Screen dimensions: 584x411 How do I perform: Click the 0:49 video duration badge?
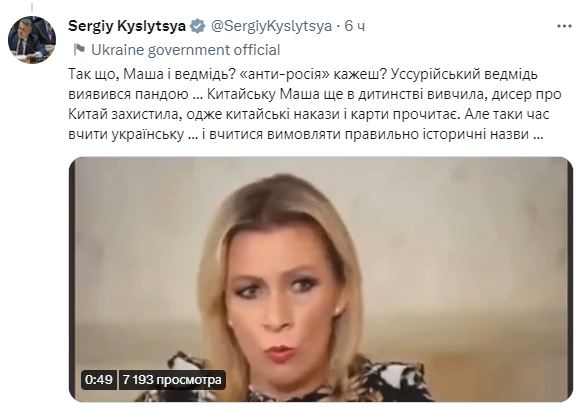click(x=99, y=380)
